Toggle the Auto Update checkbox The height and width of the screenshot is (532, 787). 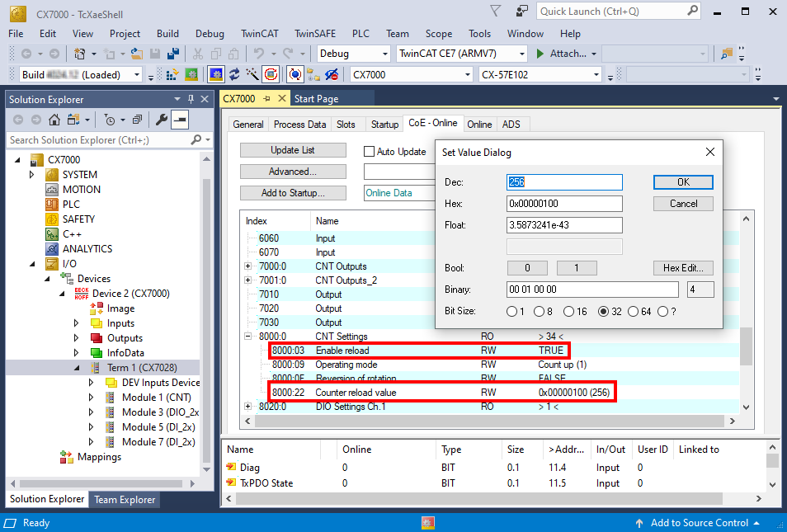click(x=369, y=152)
